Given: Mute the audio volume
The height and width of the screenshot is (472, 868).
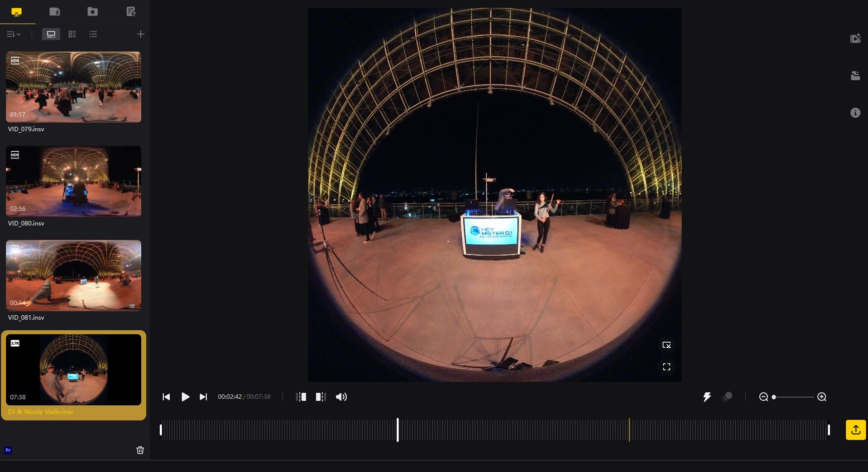Looking at the screenshot, I should [342, 397].
